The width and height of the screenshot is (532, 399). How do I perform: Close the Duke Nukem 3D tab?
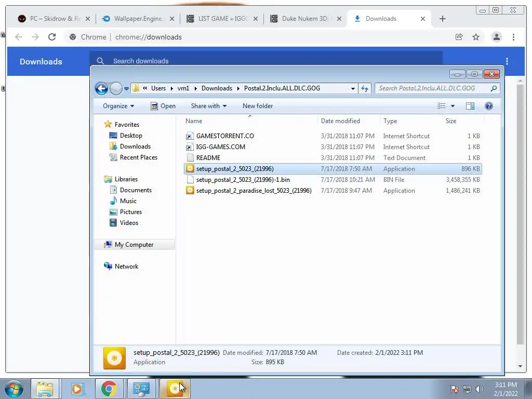[x=339, y=19]
